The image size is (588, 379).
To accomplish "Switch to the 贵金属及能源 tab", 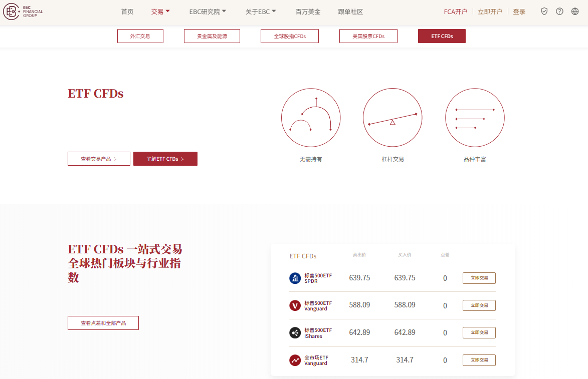I will point(212,36).
